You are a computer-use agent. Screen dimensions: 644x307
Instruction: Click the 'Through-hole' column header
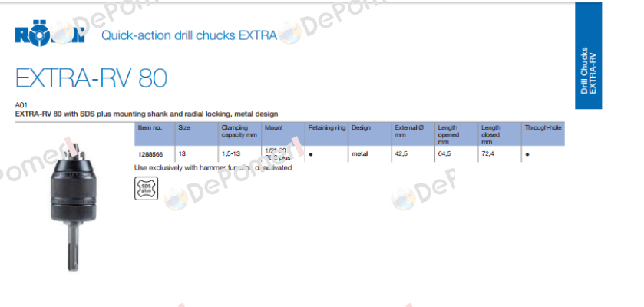pos(543,134)
